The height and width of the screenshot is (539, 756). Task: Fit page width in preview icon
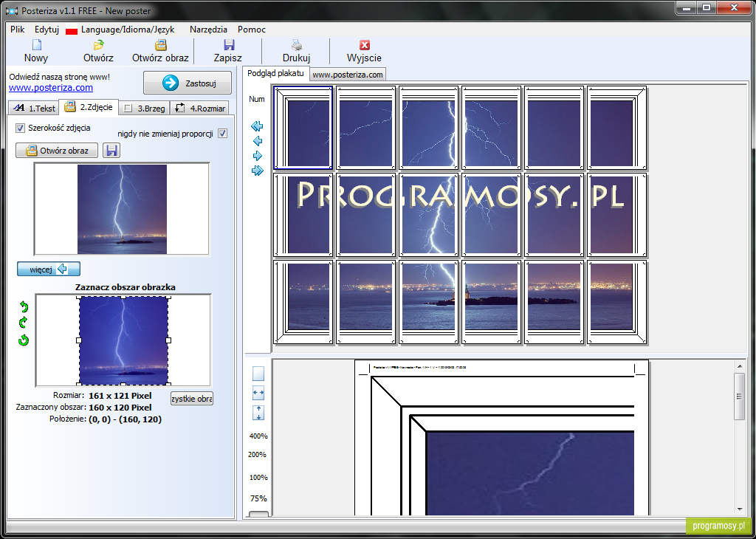[x=258, y=393]
